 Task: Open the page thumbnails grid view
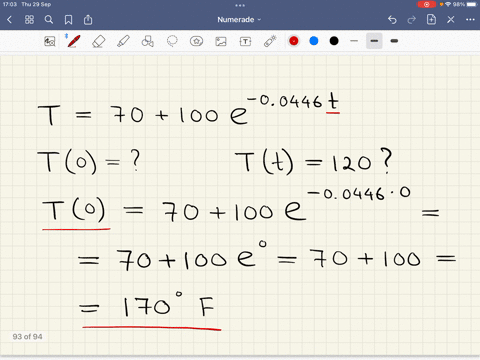tap(29, 20)
